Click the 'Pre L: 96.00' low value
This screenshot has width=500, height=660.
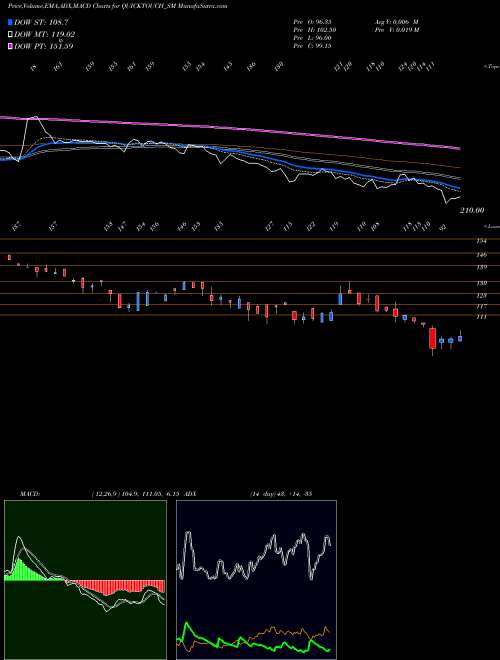tap(312, 38)
